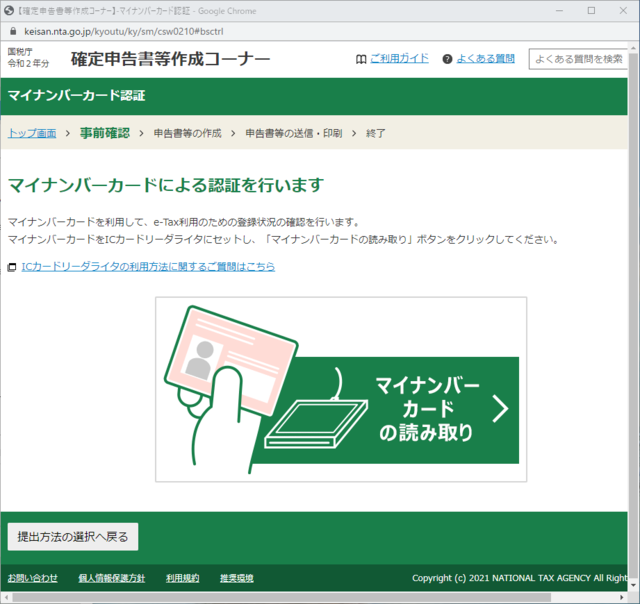Click the お問い合わせ footer link

(33, 578)
